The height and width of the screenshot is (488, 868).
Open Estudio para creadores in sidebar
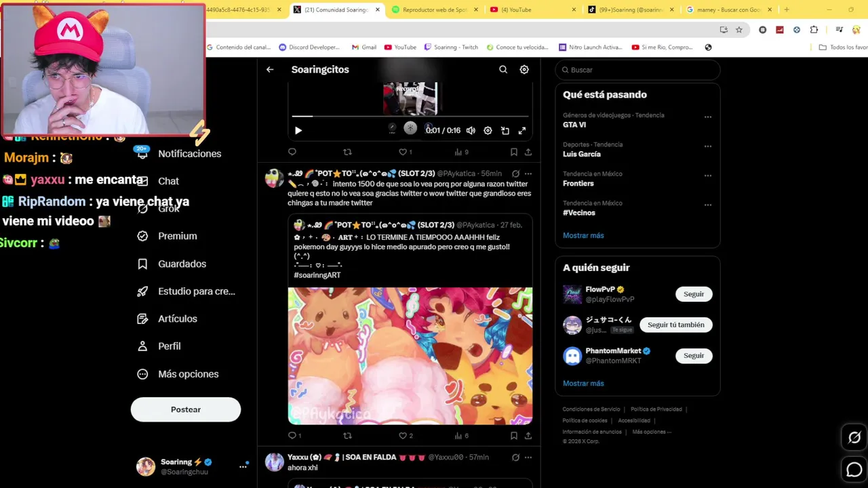pyautogui.click(x=186, y=291)
